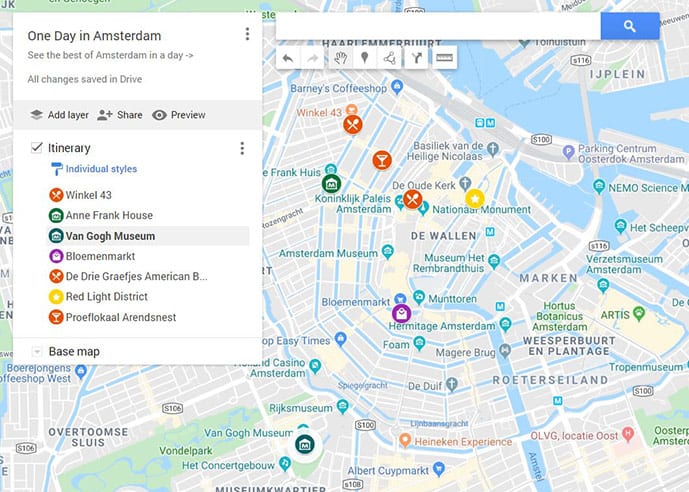Select Proeflokaal Arendsnest list item

click(x=148, y=317)
